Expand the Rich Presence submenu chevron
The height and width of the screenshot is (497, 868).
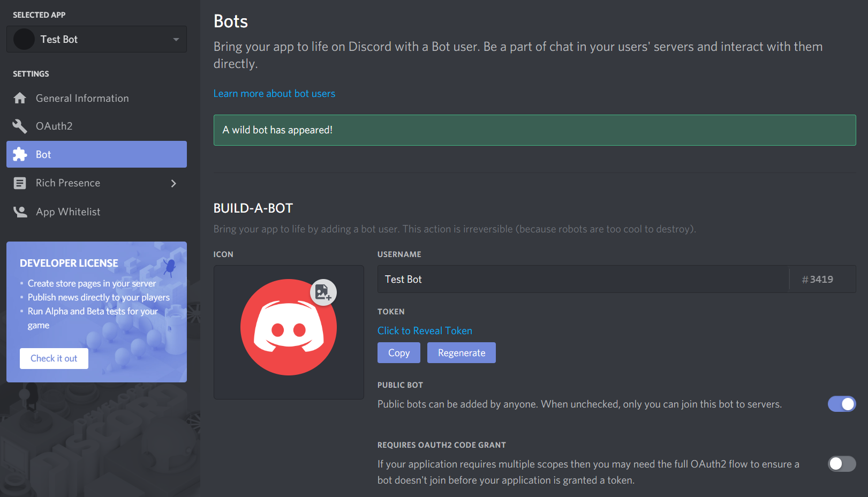[x=173, y=183]
